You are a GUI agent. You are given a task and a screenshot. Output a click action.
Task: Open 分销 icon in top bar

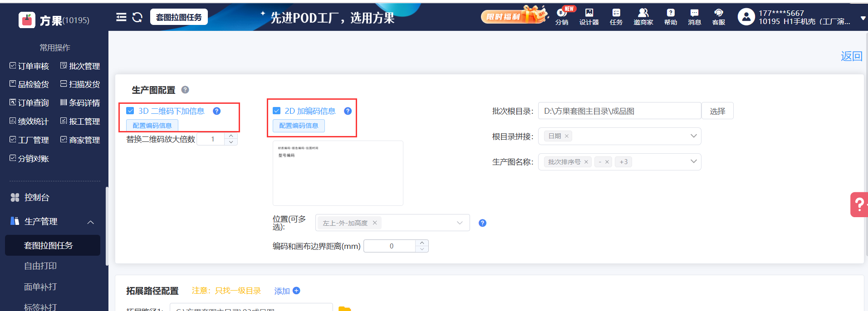[562, 16]
